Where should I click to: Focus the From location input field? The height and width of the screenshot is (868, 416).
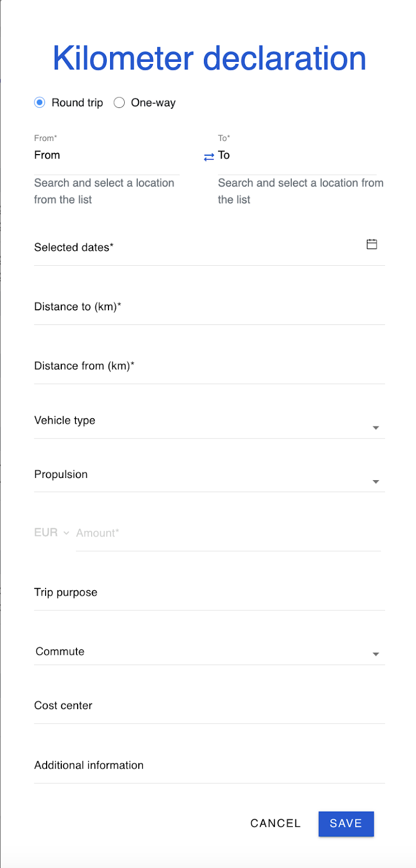pos(107,156)
